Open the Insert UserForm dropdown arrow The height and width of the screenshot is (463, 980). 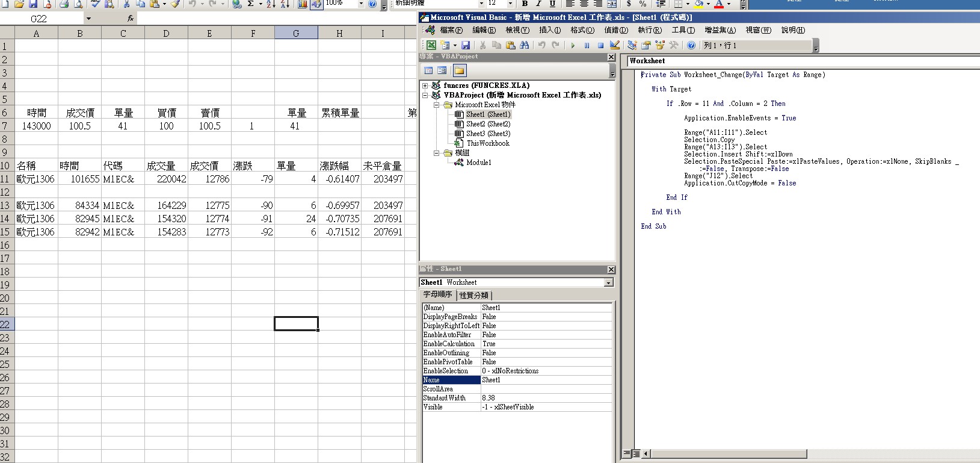click(455, 45)
